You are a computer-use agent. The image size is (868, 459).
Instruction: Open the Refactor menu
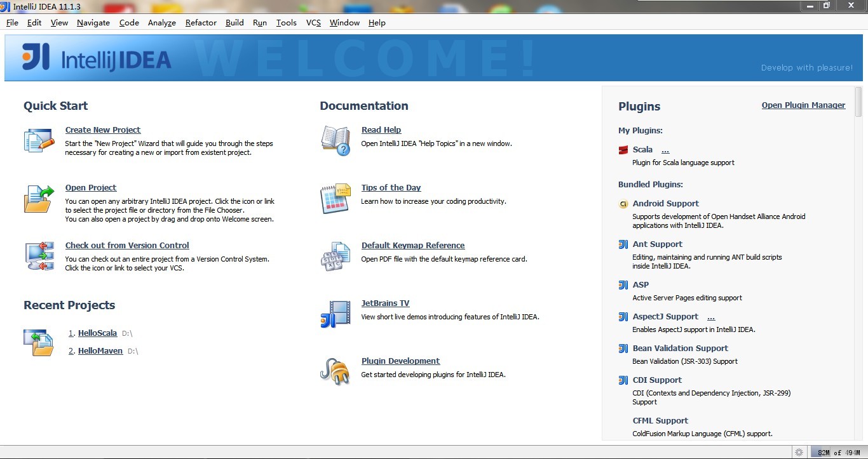click(201, 23)
